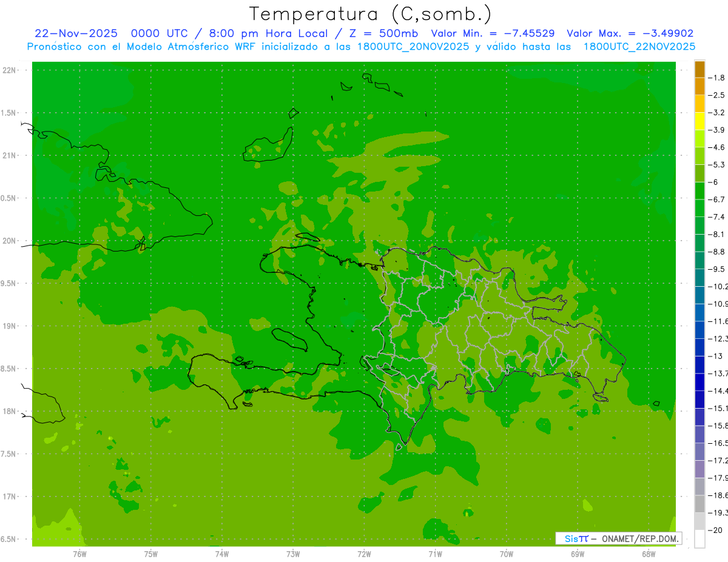This screenshot has width=728, height=562.
Task: Click the '71W' longitude label
Action: click(435, 554)
